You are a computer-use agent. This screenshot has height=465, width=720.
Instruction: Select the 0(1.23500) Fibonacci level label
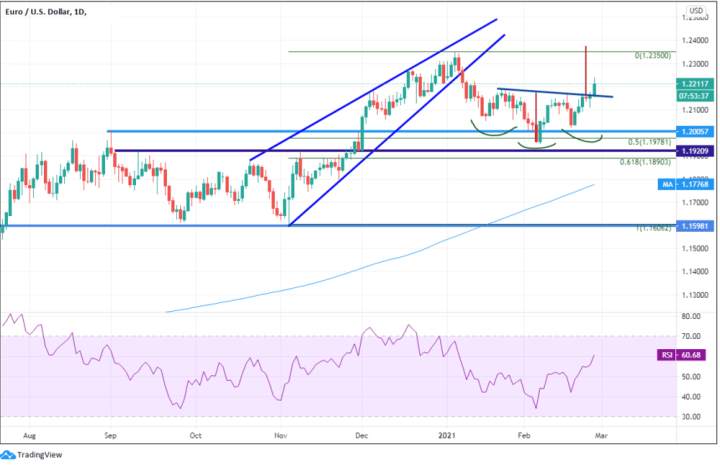point(652,56)
